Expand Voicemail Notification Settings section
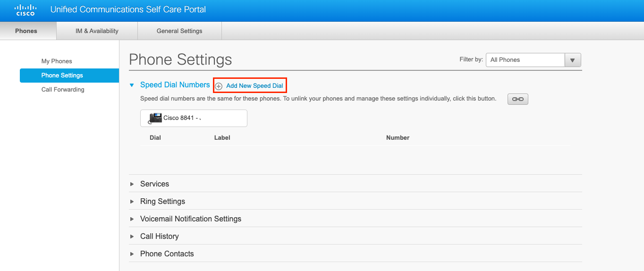Screen dimensions: 644x271 click(190, 219)
